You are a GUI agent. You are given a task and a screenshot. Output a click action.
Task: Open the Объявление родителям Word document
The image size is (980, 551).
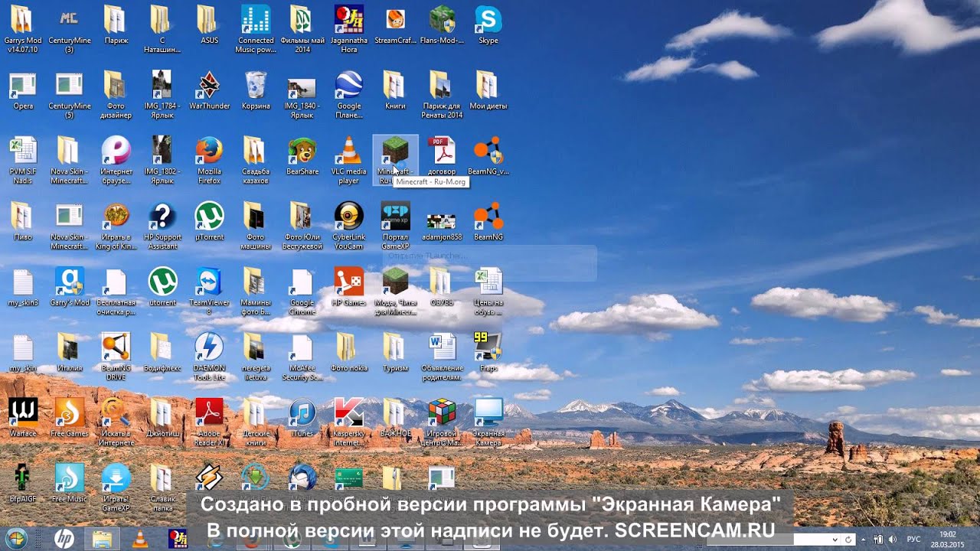[x=442, y=357]
